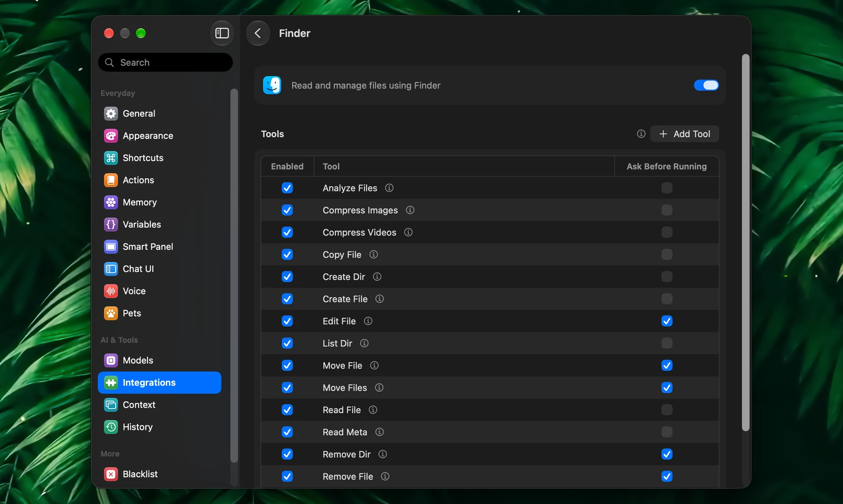This screenshot has width=843, height=504.
Task: Uncheck Enabled for Analyze Files
Action: pyautogui.click(x=287, y=188)
